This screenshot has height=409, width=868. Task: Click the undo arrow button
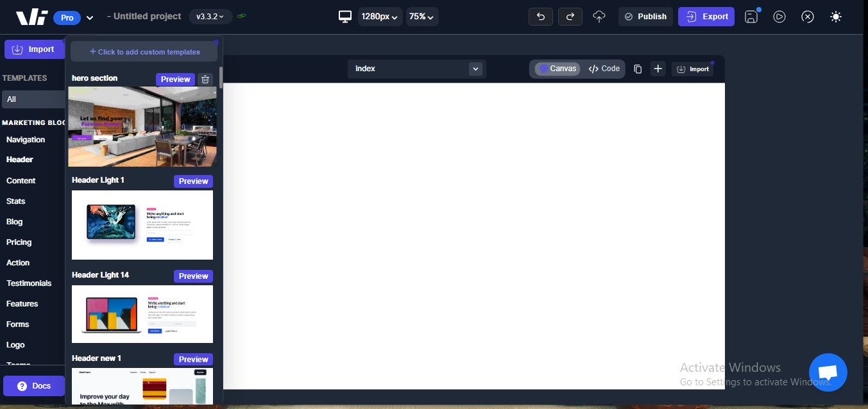540,17
